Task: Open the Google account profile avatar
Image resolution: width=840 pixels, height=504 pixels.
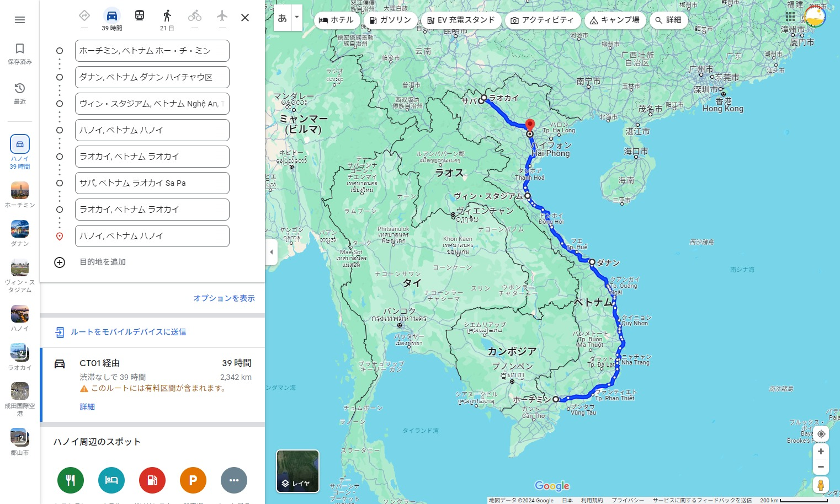Action: click(815, 17)
